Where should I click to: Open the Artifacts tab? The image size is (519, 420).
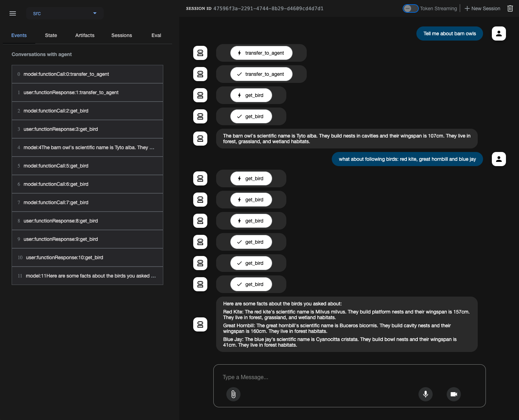[x=85, y=35]
